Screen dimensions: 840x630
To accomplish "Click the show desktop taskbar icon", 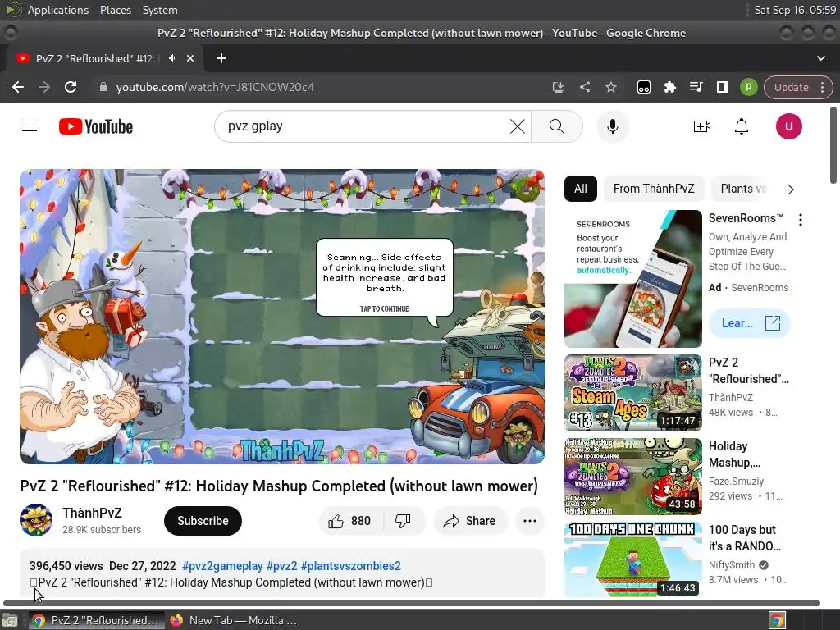I will click(10, 620).
